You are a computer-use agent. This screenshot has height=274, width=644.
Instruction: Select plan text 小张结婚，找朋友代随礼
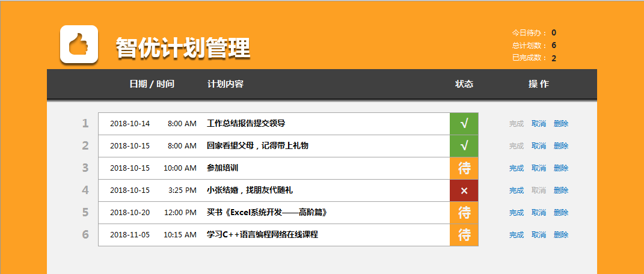point(250,190)
